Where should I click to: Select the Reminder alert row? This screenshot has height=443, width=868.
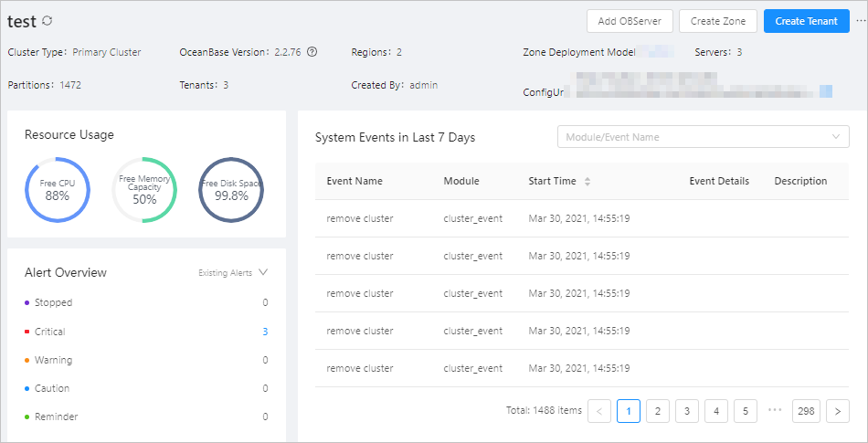pyautogui.click(x=146, y=417)
